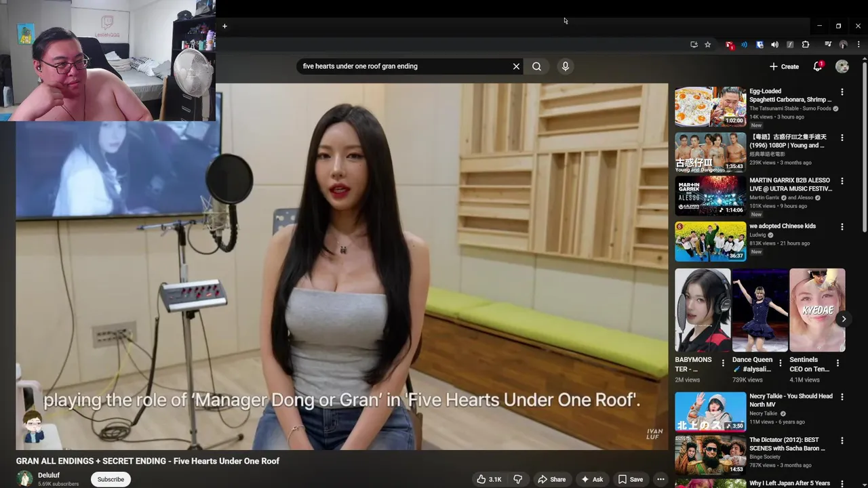This screenshot has height=488, width=868.
Task: Open the Create menu
Action: (x=785, y=66)
